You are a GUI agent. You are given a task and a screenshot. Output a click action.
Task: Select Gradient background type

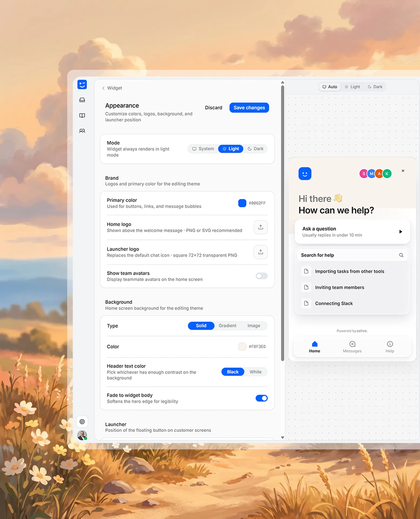[x=227, y=326]
